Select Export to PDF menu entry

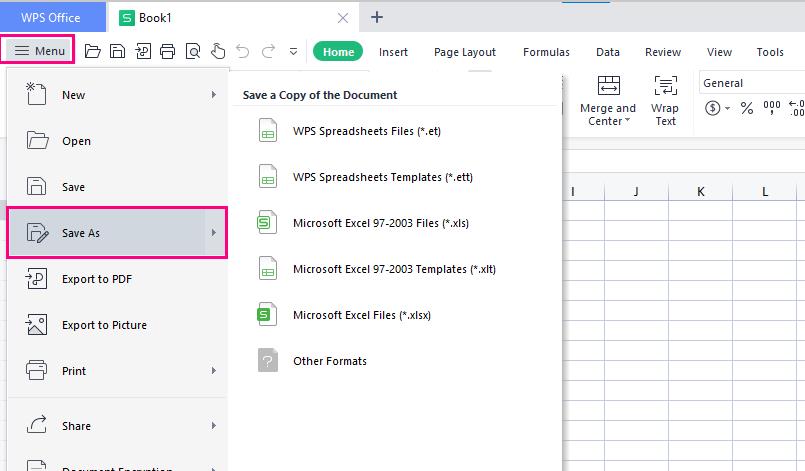click(117, 279)
